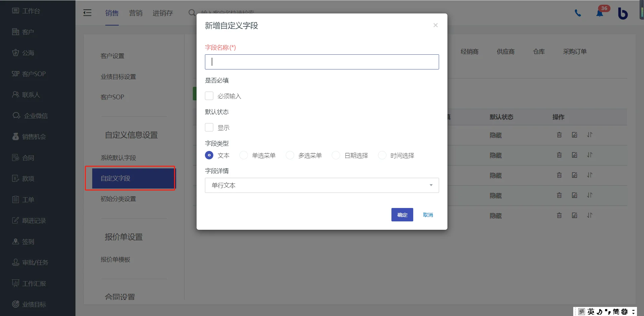Open the 审批/任务 sidebar item
This screenshot has width=644, height=316.
tap(30, 262)
